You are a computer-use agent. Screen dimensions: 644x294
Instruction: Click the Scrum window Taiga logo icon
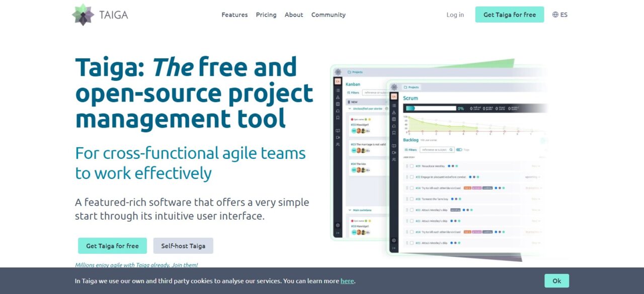394,87
